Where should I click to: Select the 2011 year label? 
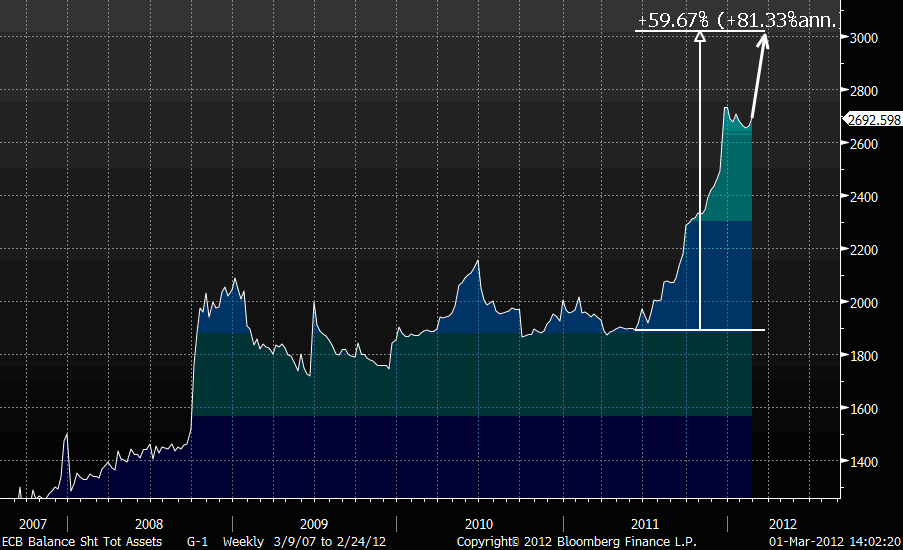(x=645, y=524)
